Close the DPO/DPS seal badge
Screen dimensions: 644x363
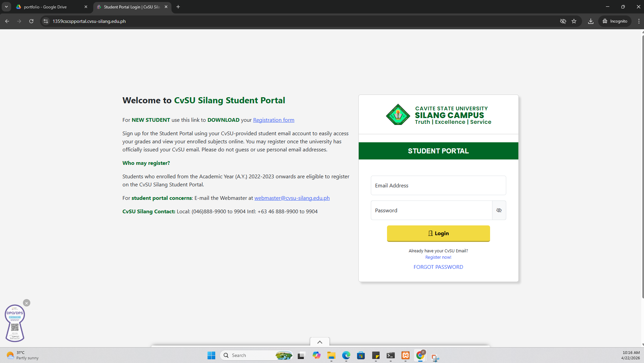coord(27,303)
